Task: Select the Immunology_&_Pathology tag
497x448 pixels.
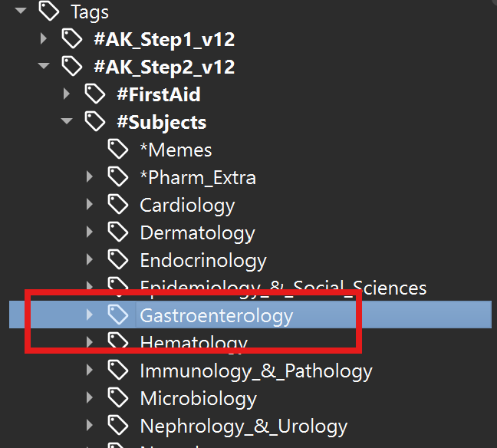Action: [x=255, y=371]
